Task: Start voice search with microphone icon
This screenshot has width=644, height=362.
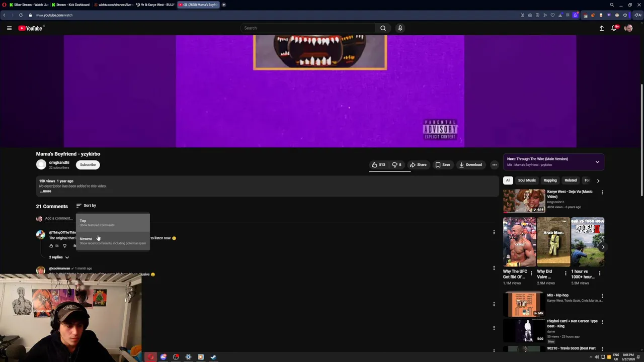Action: click(x=400, y=28)
